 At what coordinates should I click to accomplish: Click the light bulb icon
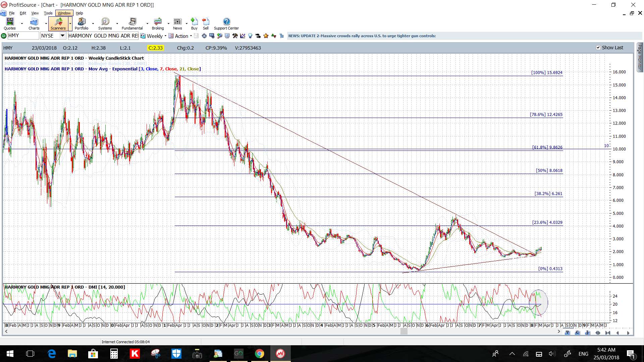250,36
